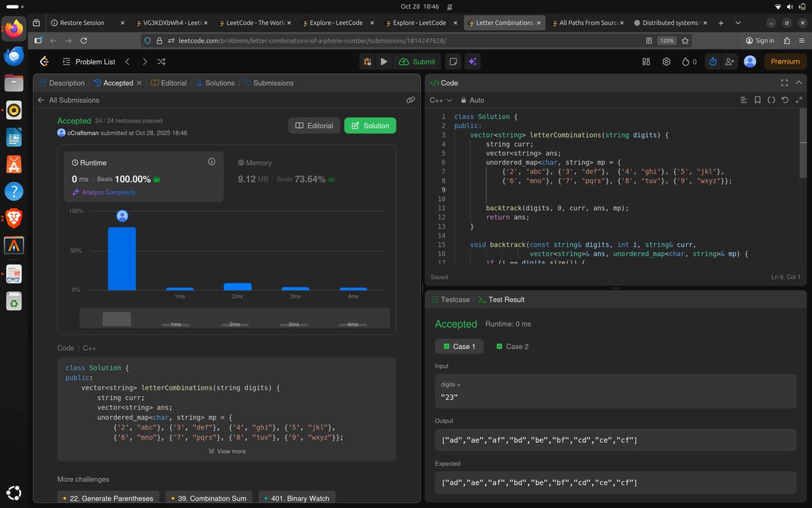Open the C++ language dropdown
The width and height of the screenshot is (812, 508).
pos(440,100)
